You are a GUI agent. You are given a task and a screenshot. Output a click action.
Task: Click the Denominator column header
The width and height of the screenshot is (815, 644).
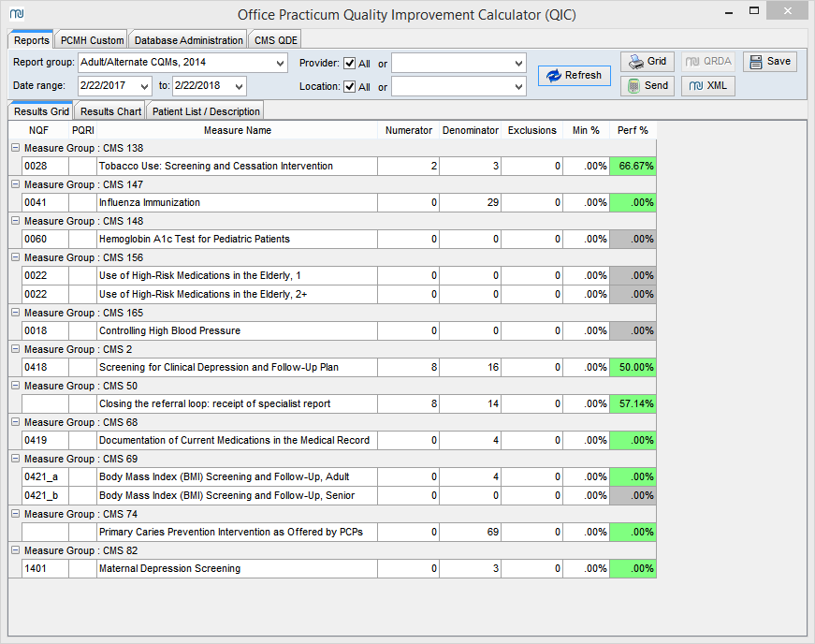click(x=471, y=130)
